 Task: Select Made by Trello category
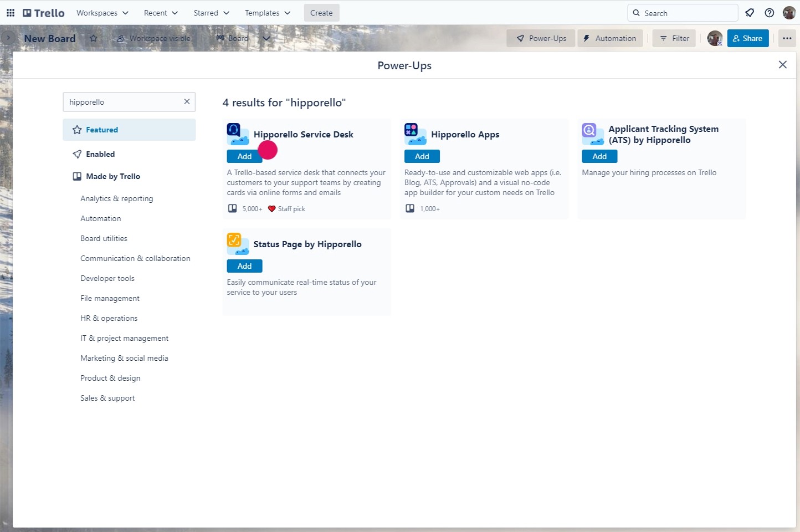pyautogui.click(x=129, y=176)
